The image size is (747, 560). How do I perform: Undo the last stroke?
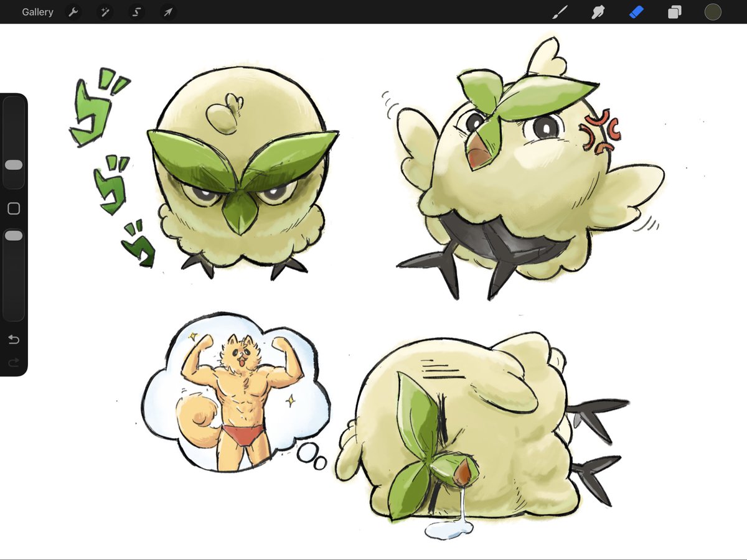pos(14,340)
